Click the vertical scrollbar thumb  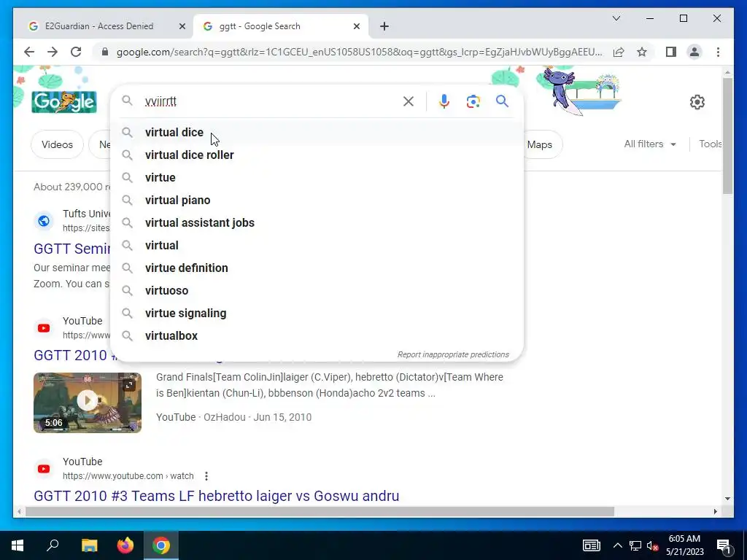(727, 136)
